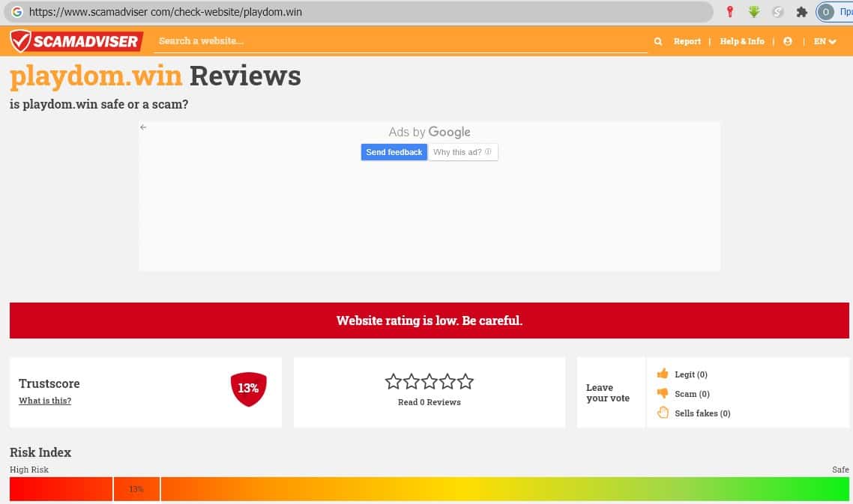
Task: Click the Trustscore label
Action: click(x=49, y=384)
